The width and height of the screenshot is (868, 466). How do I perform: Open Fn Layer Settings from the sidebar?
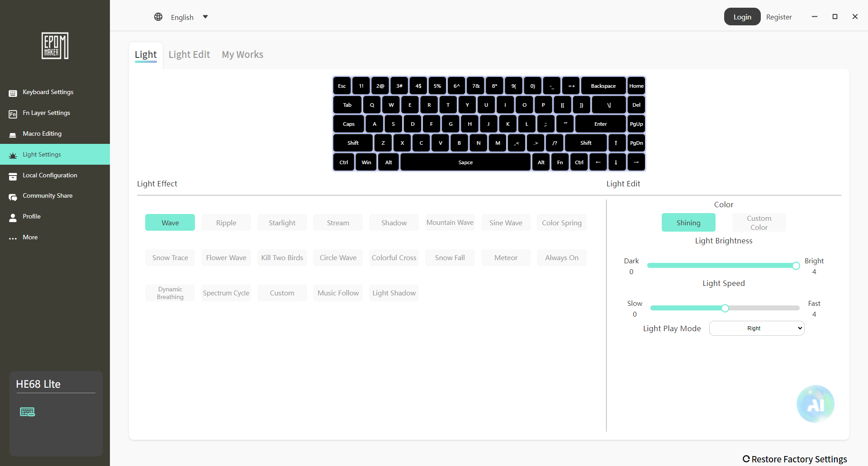(x=55, y=113)
